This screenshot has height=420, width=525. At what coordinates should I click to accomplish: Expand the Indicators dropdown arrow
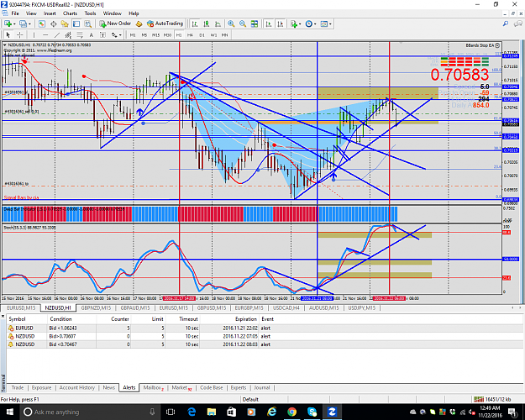[300, 24]
